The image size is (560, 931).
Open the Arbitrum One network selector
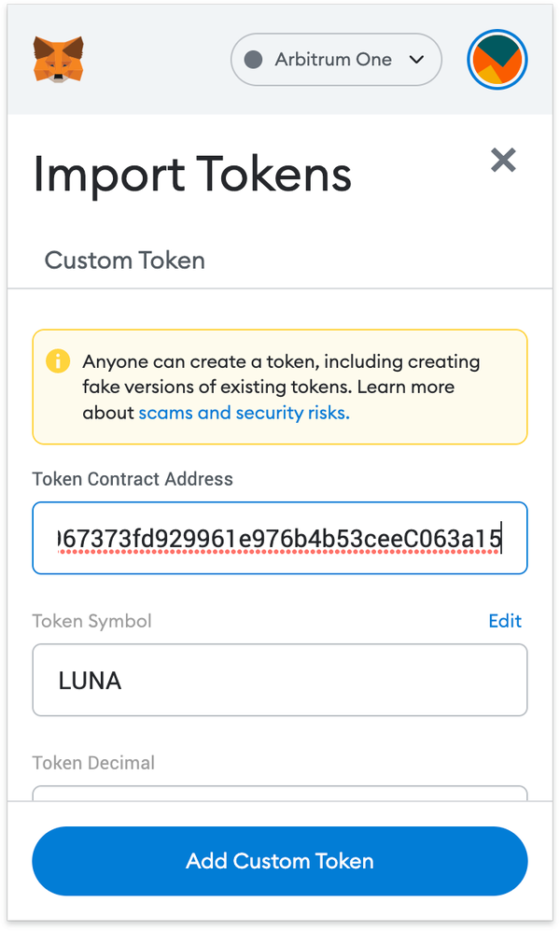tap(336, 60)
